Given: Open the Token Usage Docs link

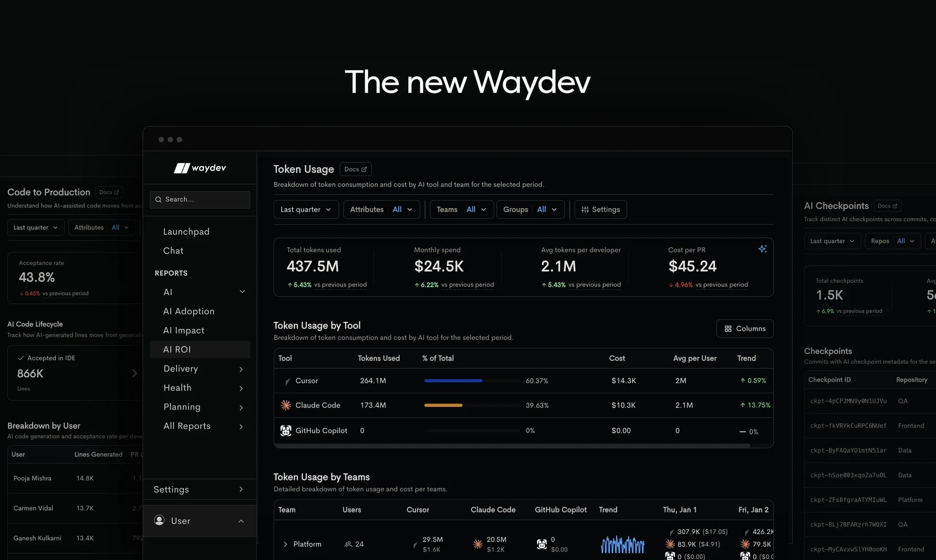Looking at the screenshot, I should click(x=355, y=169).
